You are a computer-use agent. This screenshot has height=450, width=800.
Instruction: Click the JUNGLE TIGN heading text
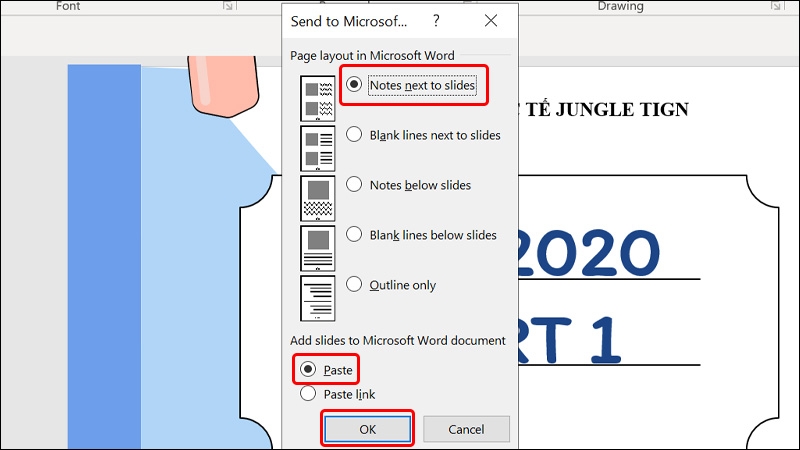pyautogui.click(x=622, y=110)
